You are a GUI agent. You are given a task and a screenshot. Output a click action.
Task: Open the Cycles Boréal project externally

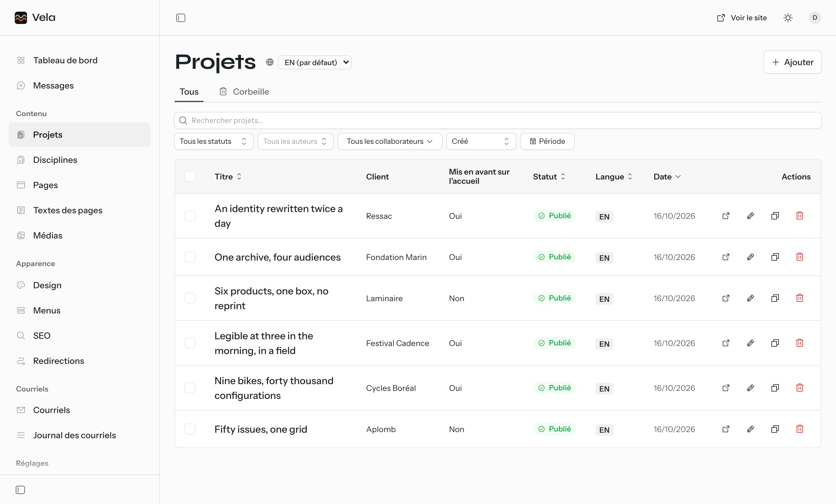pos(726,388)
